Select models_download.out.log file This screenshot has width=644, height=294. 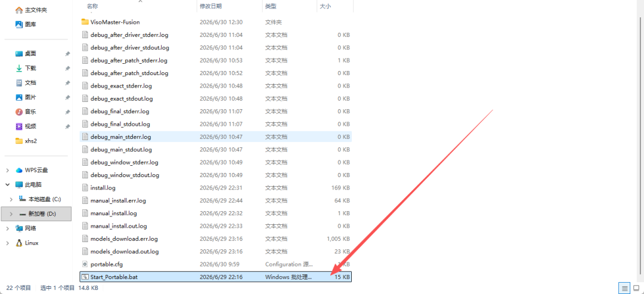(x=216, y=251)
